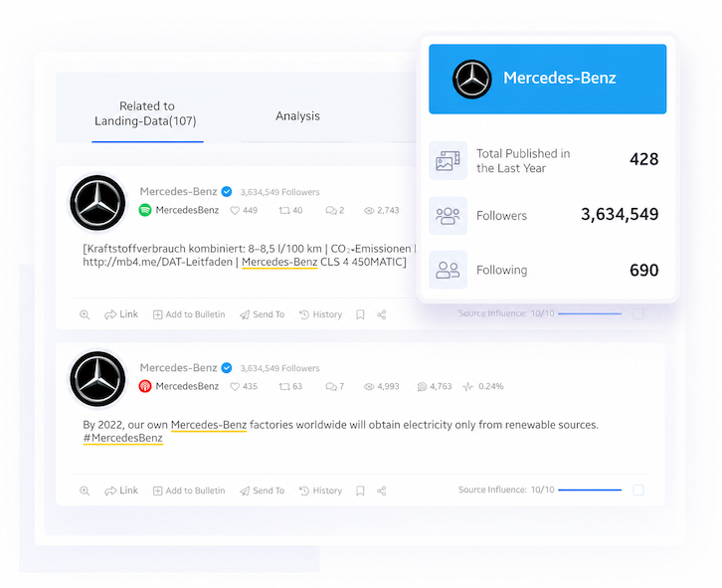The width and height of the screenshot is (722, 588).
Task: Click Mercedes logo in profile card
Action: pyautogui.click(x=472, y=80)
